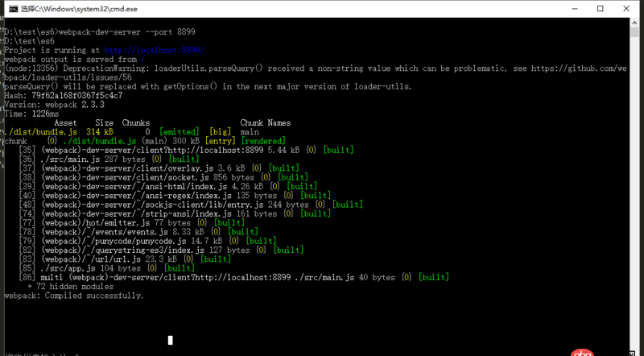Click module line [74] strip-ansi/index.js

click(175, 213)
